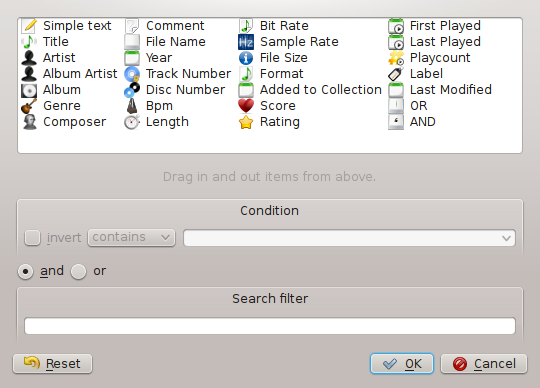Screen dimensions: 540x388
Task: Select the "and" radio button
Action: pyautogui.click(x=25, y=272)
